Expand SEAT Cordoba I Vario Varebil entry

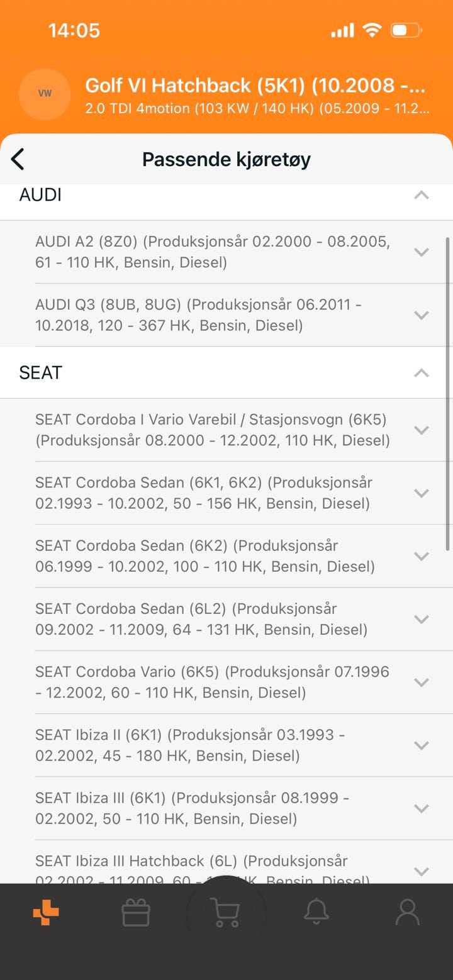click(422, 430)
